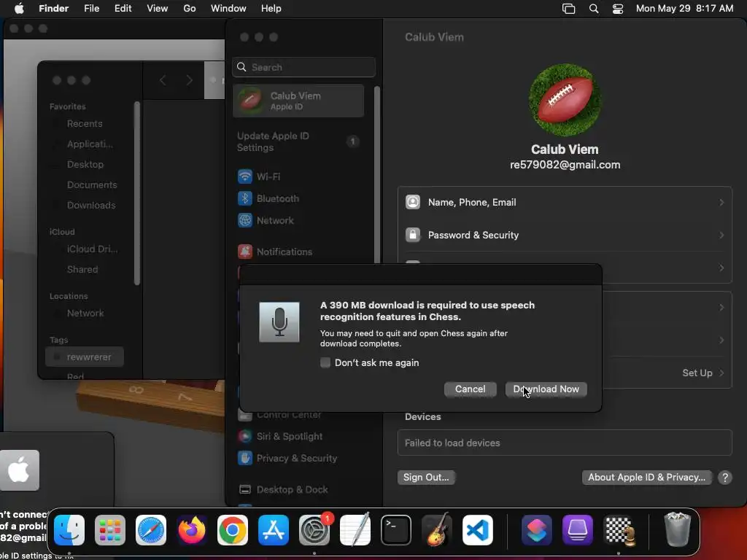Click the Sign Out button
Viewport: 747px width, 560px height.
click(426, 477)
